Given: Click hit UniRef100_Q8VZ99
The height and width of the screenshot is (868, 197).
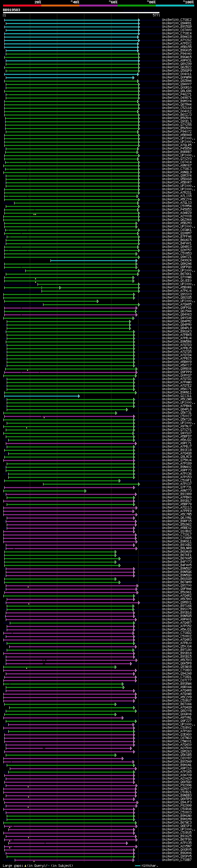Looking at the screenshot, I should coord(176,64).
